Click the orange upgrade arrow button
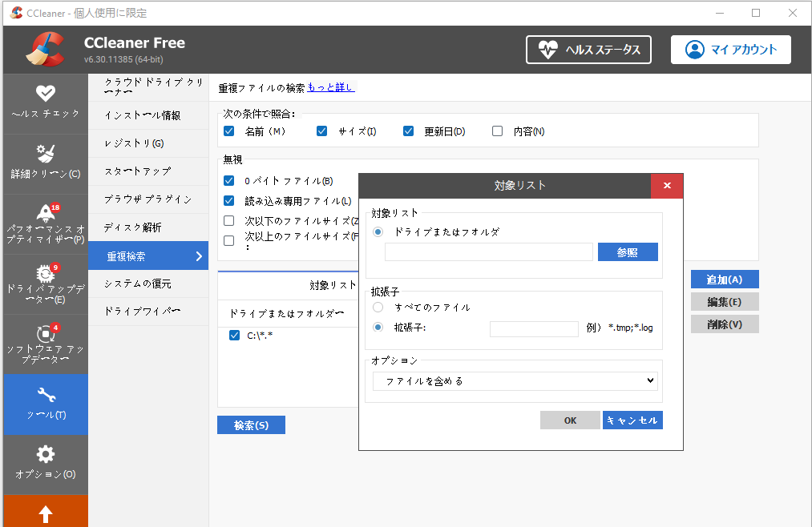 [x=46, y=512]
